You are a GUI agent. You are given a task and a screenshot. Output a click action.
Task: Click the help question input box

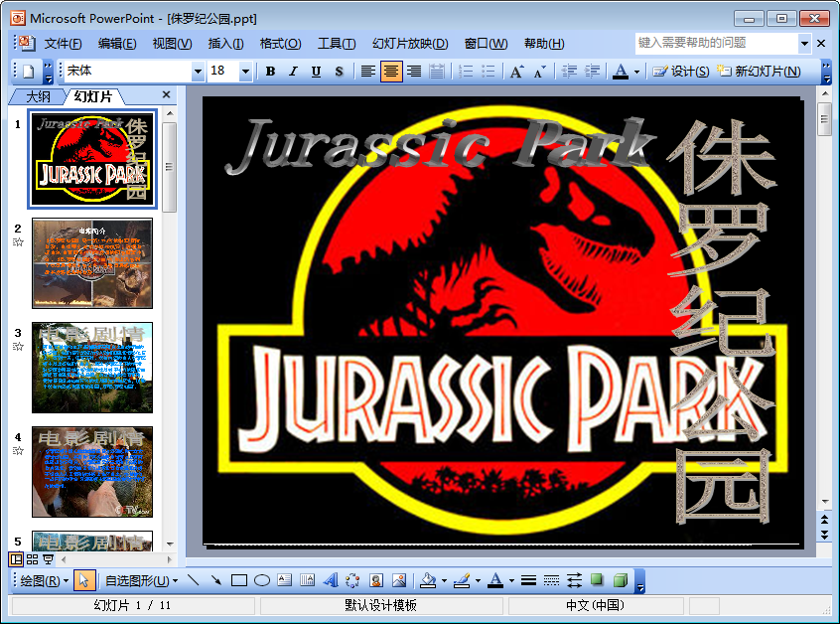coord(717,43)
